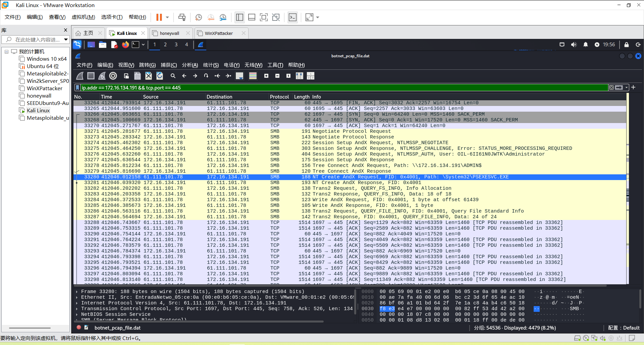Screen dimensions: 644x345
Task: Open a capture file icon in Wireshark toolbar
Action: (x=126, y=76)
